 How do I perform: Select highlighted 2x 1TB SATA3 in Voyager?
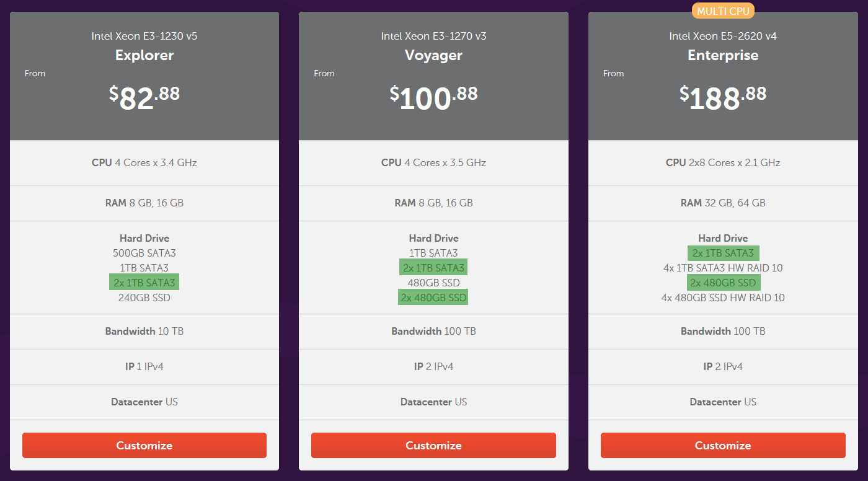click(433, 268)
